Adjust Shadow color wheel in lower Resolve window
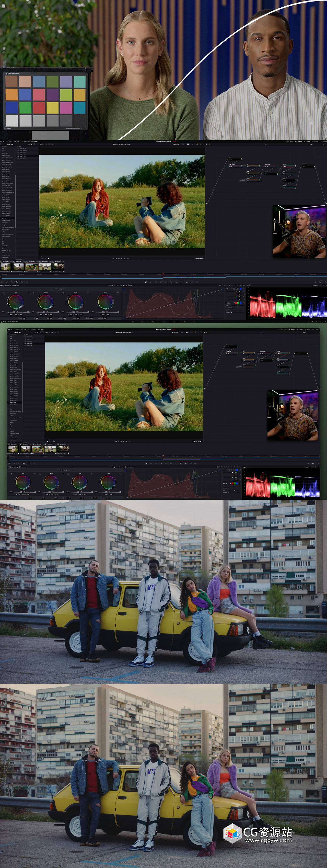Image resolution: width=327 pixels, height=868 pixels. click(x=51, y=482)
